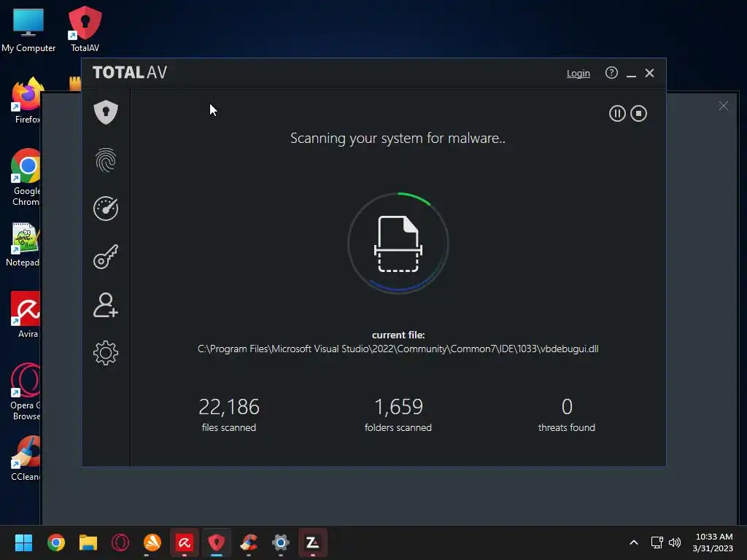The width and height of the screenshot is (747, 560).
Task: Open the volume tray icon
Action: point(675,542)
